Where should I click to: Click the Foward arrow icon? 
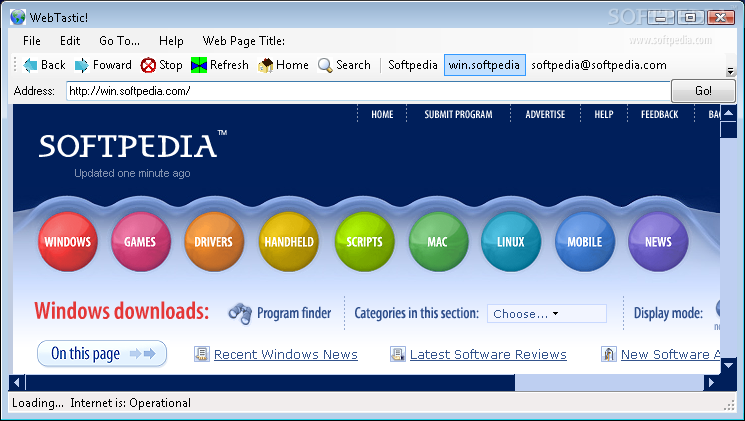click(x=82, y=65)
